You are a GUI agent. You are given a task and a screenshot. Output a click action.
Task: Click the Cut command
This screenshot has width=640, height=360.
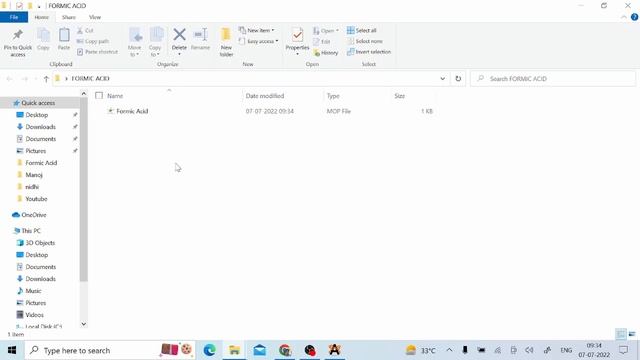[x=85, y=31]
